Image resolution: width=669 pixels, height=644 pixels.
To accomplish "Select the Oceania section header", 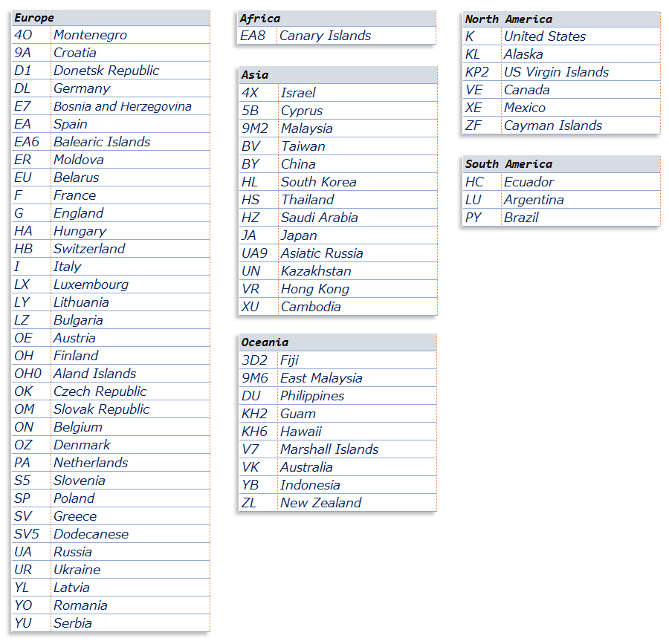I will point(265,342).
